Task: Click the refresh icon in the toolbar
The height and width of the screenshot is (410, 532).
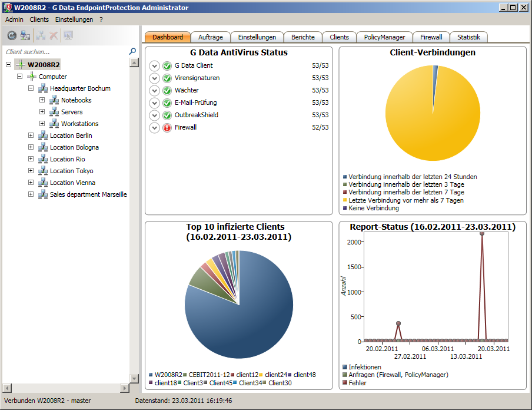Action: pos(12,36)
